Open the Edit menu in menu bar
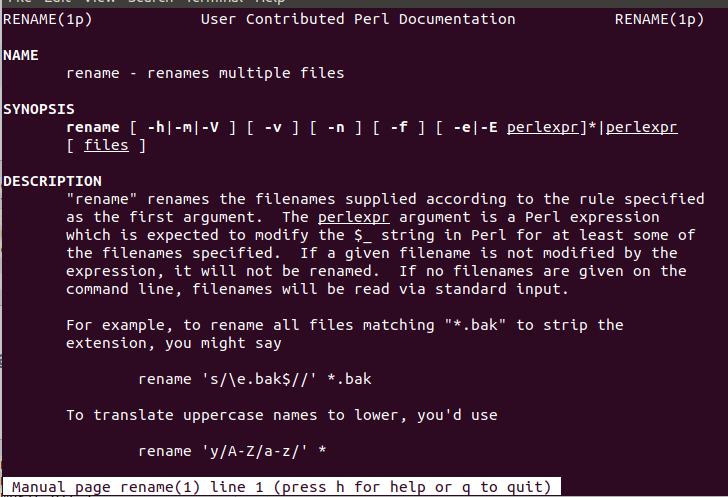The image size is (728, 497). (x=58, y=1)
